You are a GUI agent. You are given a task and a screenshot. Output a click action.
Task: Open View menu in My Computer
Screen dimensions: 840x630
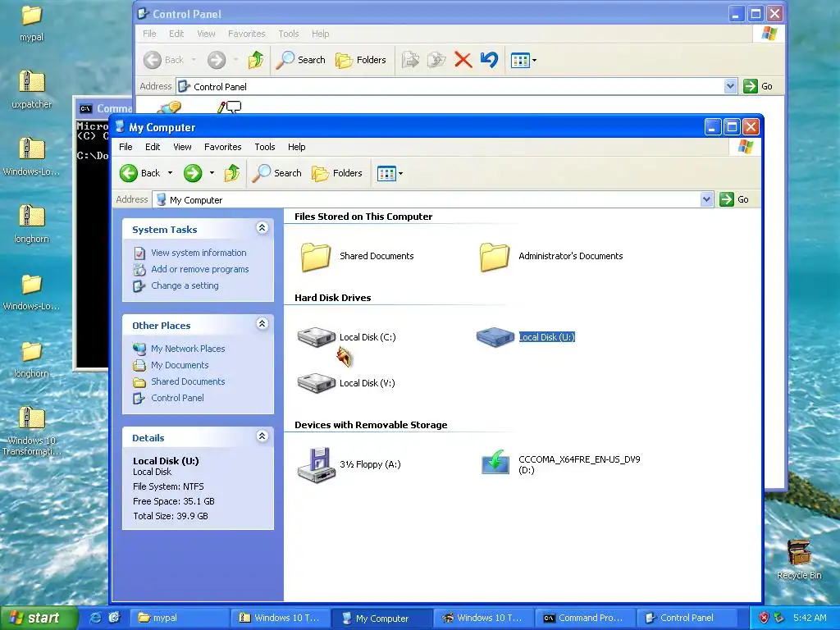pyautogui.click(x=182, y=147)
